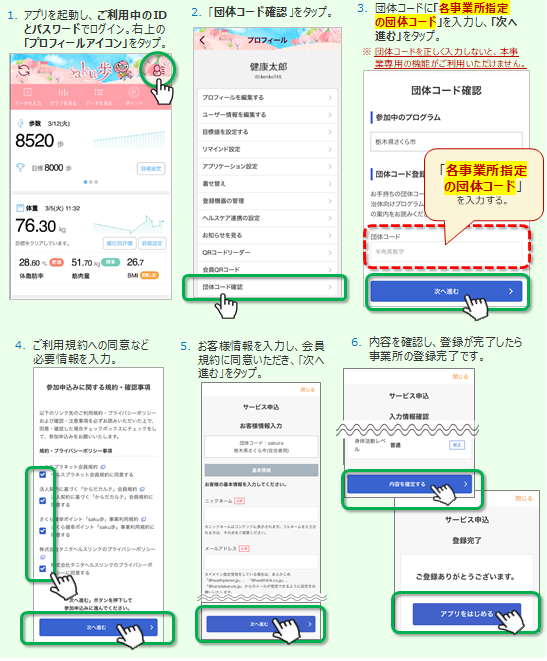Focus the 団体コード input field
Viewport: 547px width, 661px height.
coord(446,252)
